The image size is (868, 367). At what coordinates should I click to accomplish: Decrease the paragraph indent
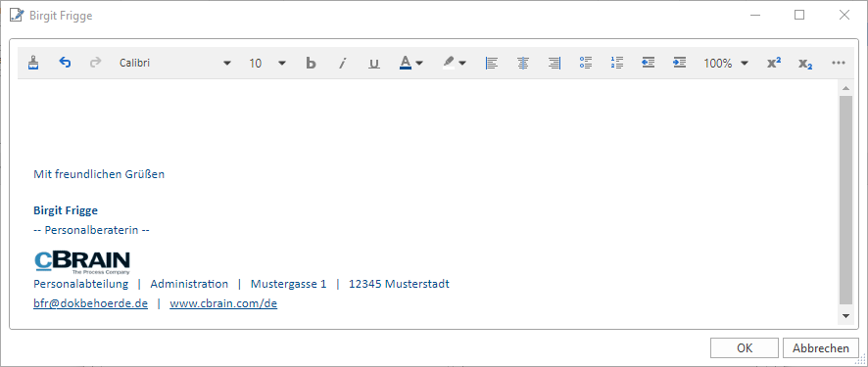tap(649, 63)
